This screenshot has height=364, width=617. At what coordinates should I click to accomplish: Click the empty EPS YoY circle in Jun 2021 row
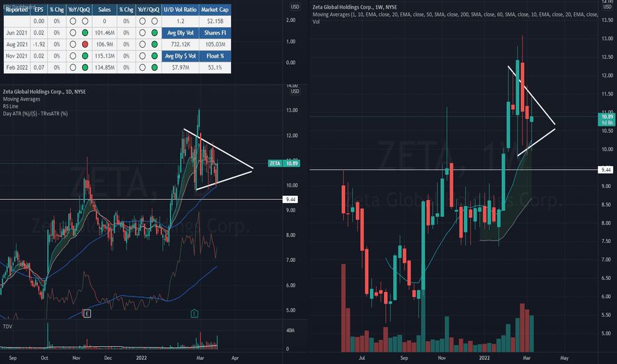coord(73,33)
